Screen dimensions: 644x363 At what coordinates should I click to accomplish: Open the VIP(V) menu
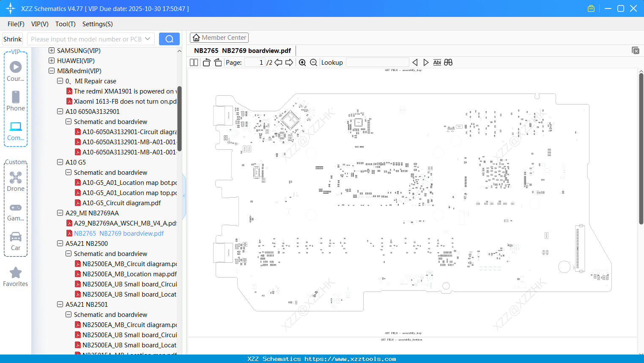point(40,24)
